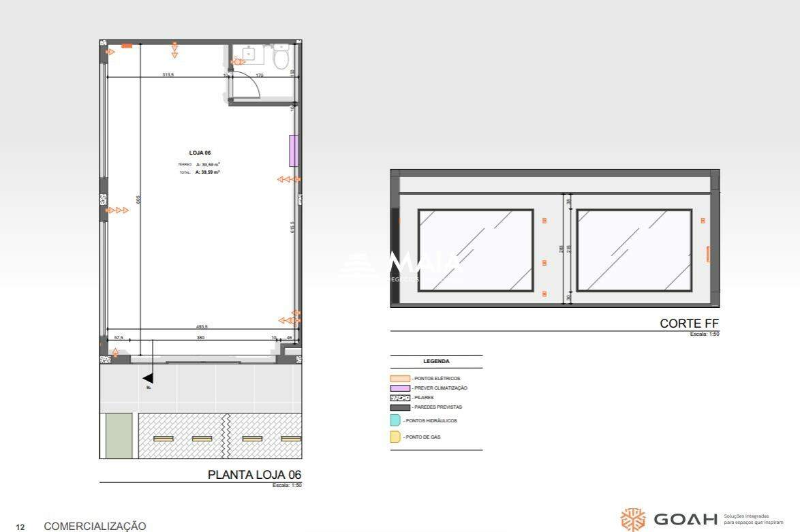
Task: Click the right window in Corte FF
Action: tap(634, 251)
